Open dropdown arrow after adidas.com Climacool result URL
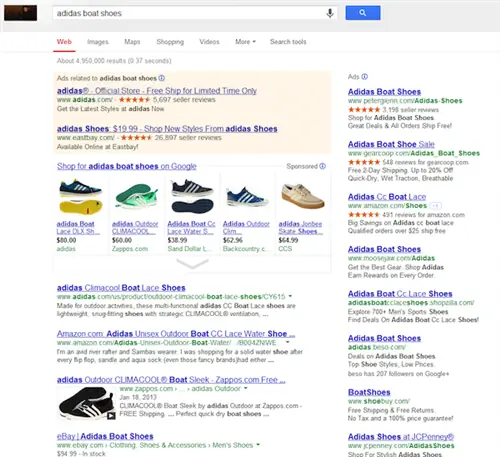Viewport: 500px width, 457px height. point(290,296)
